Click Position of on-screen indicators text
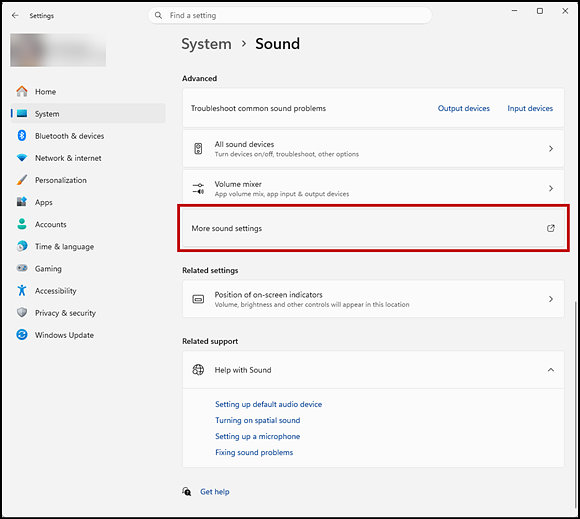This screenshot has width=580, height=519. coord(269,294)
